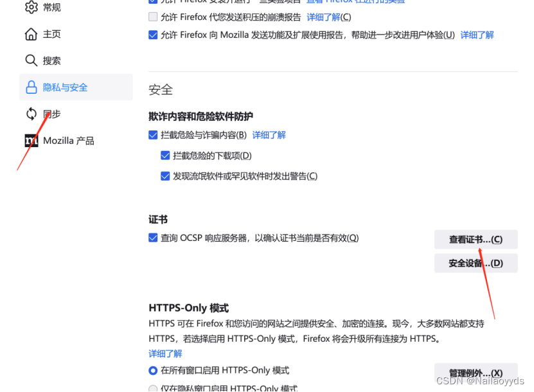The width and height of the screenshot is (534, 392).
Task: Click the Mozilla logo icon
Action: (x=31, y=141)
